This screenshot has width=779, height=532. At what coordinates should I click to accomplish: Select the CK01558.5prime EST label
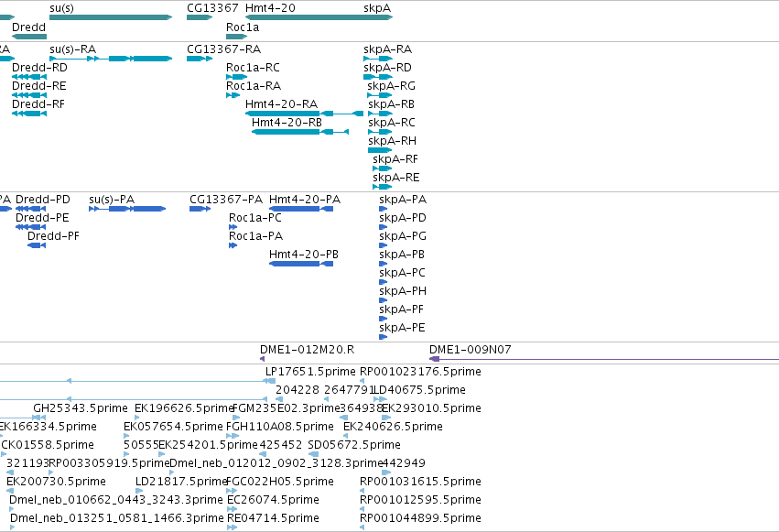[48, 445]
